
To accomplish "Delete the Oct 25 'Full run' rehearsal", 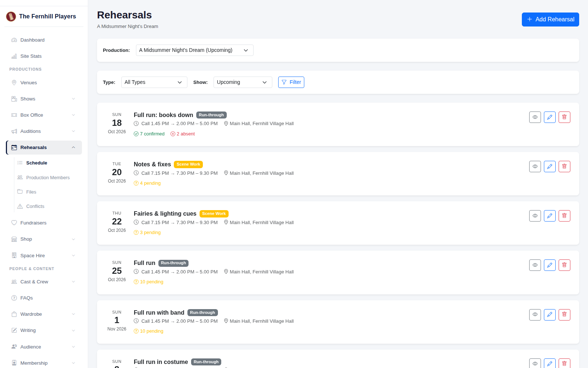I will coord(564,265).
